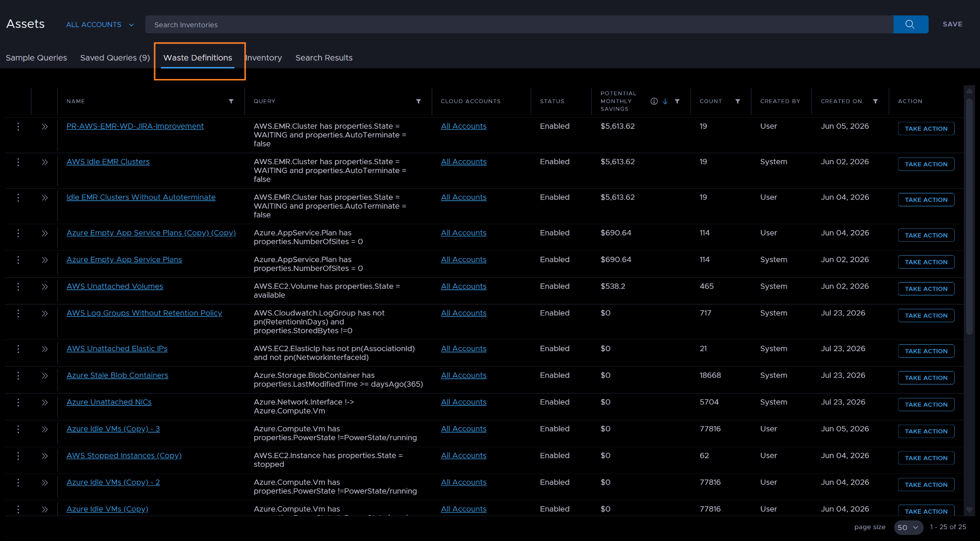
Task: Open the AWS Idle EMR Clusters link
Action: (108, 162)
